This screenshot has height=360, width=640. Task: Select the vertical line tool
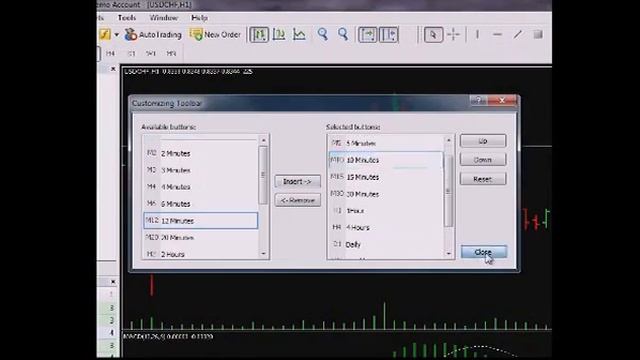point(477,35)
